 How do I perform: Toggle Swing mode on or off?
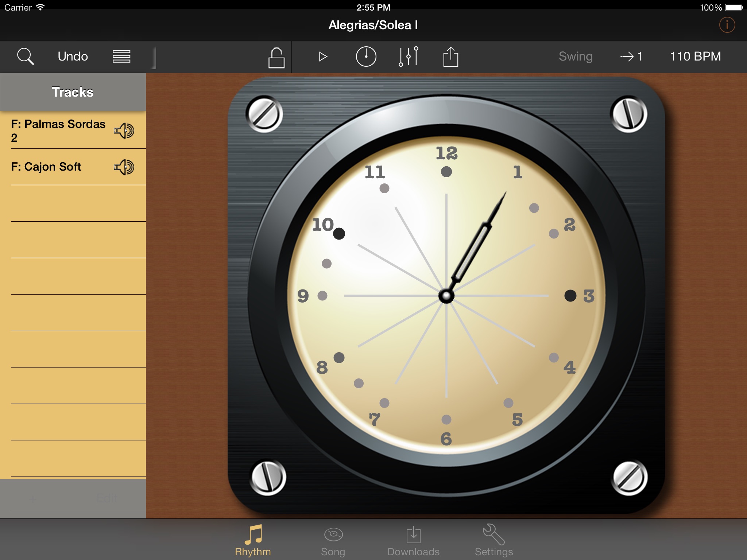coord(575,56)
